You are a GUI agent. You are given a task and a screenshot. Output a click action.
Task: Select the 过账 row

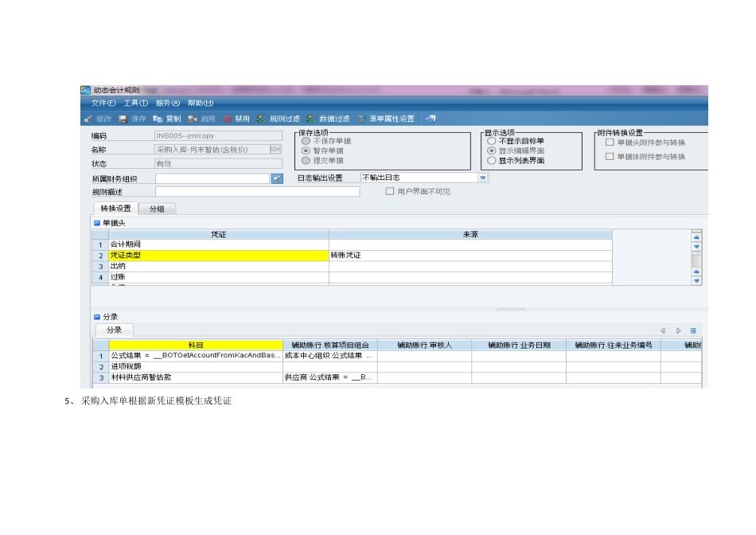point(352,277)
